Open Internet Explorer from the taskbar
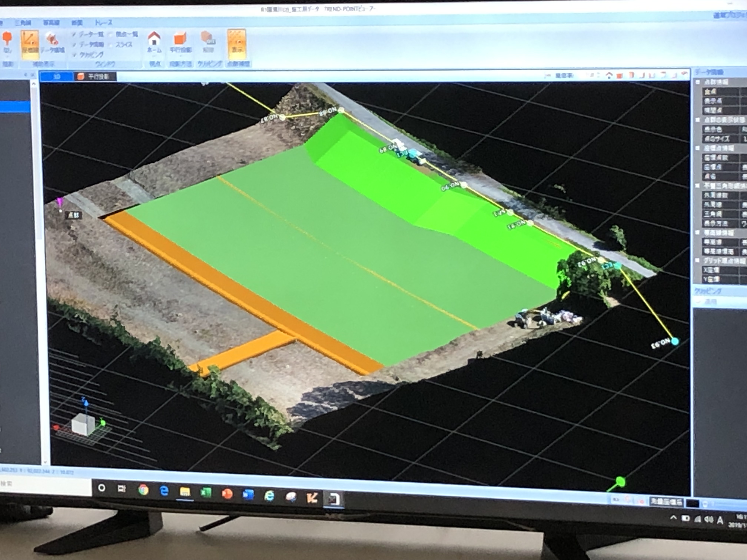 [269, 496]
